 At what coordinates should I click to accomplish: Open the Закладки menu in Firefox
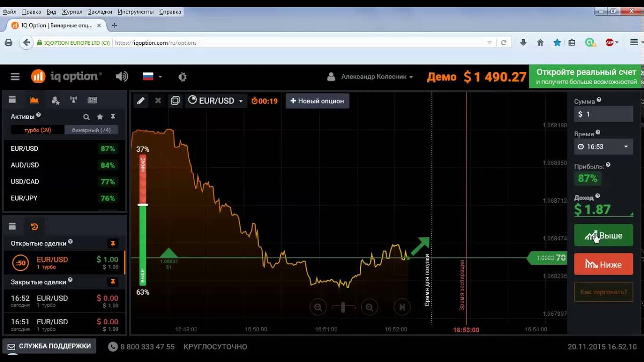(100, 12)
